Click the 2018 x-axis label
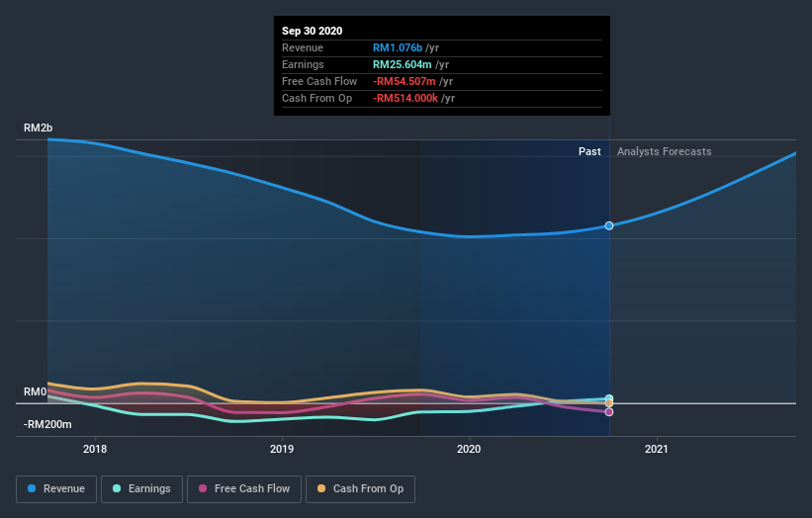Viewport: 812px width, 518px height. pyautogui.click(x=95, y=449)
